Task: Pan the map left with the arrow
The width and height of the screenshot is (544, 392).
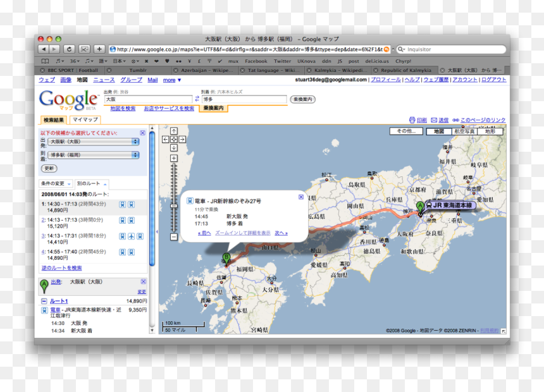Action: pyautogui.click(x=166, y=140)
